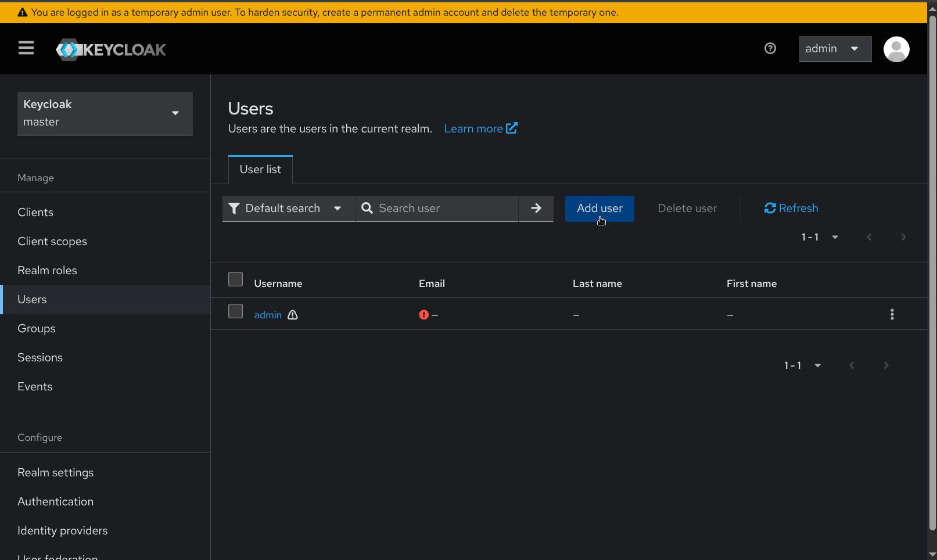
Task: Open the help question mark icon
Action: (x=770, y=49)
